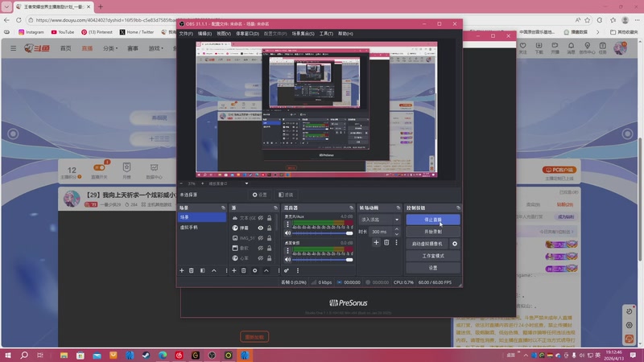The height and width of the screenshot is (362, 644).
Task: Adjust Mic/Aux volume slider
Action: pos(322,233)
